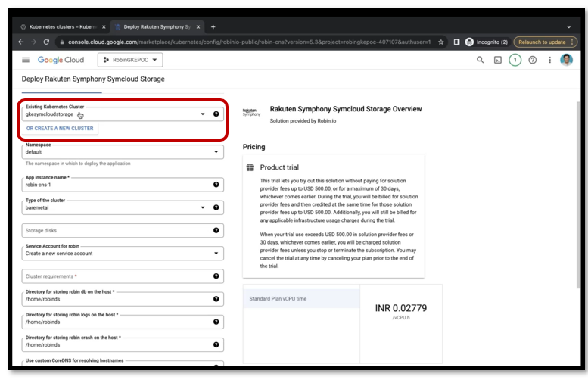Open the tab search chevron
The image size is (588, 380).
coord(568,27)
